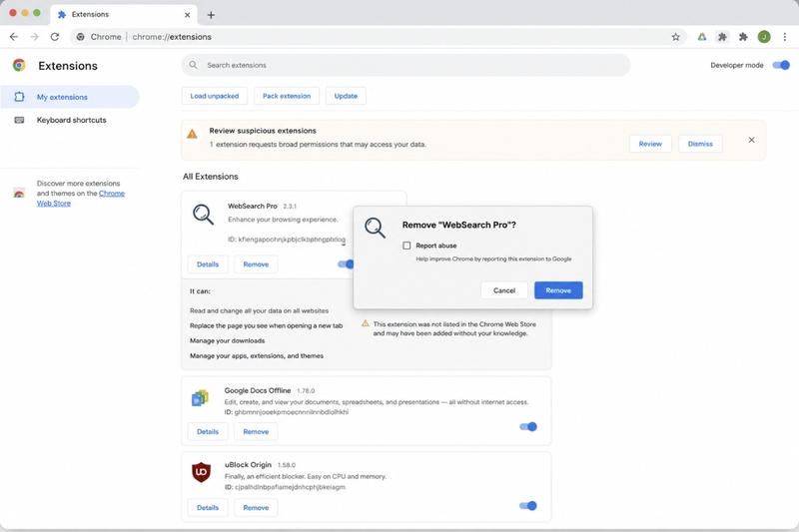The width and height of the screenshot is (799, 532).
Task: Close the Extensions tab
Action: [187, 15]
